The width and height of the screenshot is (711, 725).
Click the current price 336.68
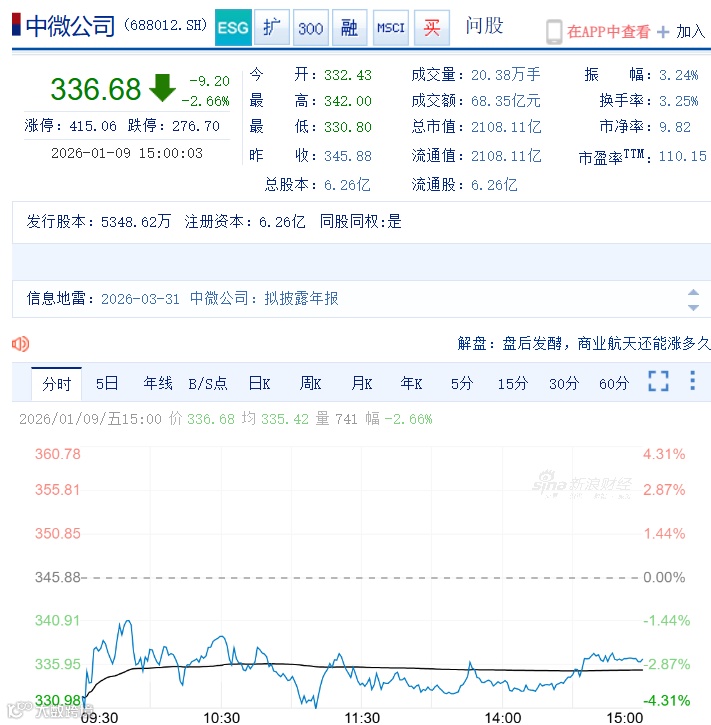point(96,89)
